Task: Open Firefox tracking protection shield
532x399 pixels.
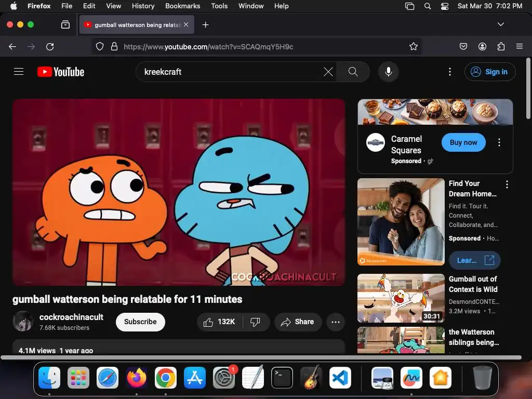Action: [99, 46]
